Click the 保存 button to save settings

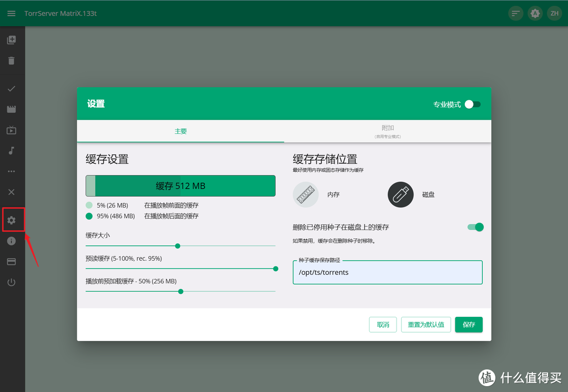[x=469, y=324]
